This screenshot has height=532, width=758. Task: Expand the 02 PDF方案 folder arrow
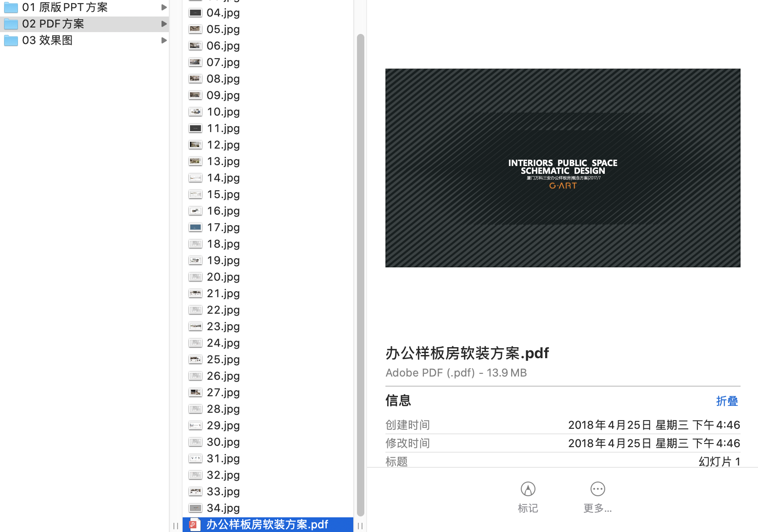tap(164, 24)
